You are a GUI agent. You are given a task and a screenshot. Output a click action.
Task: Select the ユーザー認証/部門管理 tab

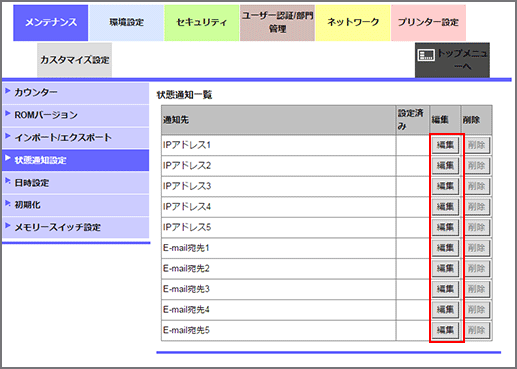tap(277, 23)
